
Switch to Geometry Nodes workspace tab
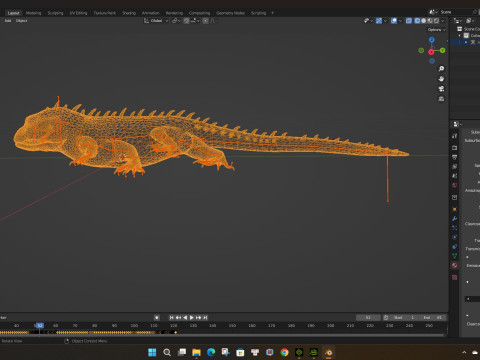[230, 13]
